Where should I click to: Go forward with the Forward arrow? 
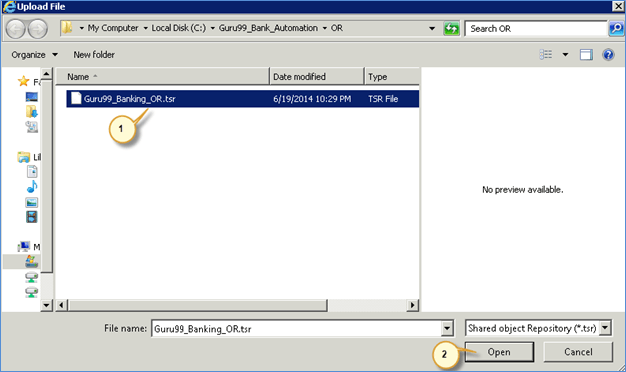(x=38, y=29)
